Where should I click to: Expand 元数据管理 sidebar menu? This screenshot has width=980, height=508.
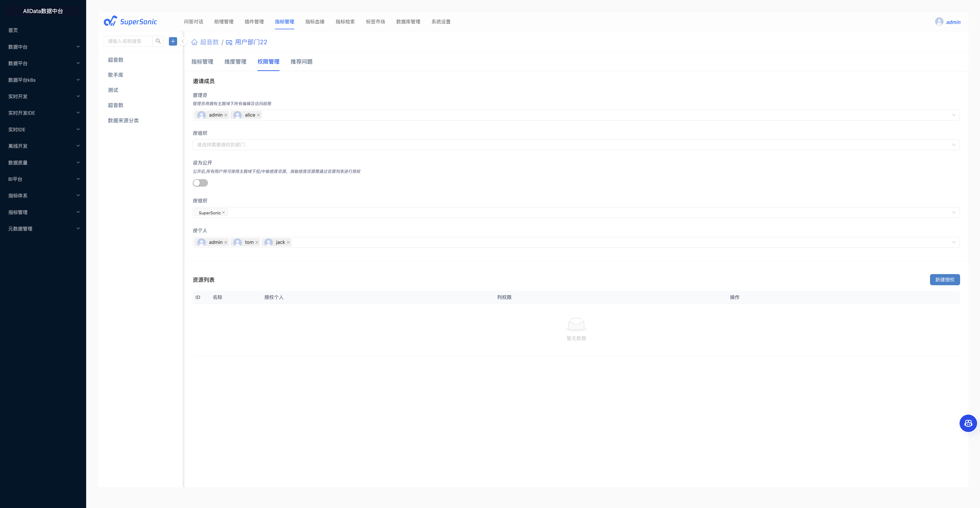pyautogui.click(x=43, y=229)
